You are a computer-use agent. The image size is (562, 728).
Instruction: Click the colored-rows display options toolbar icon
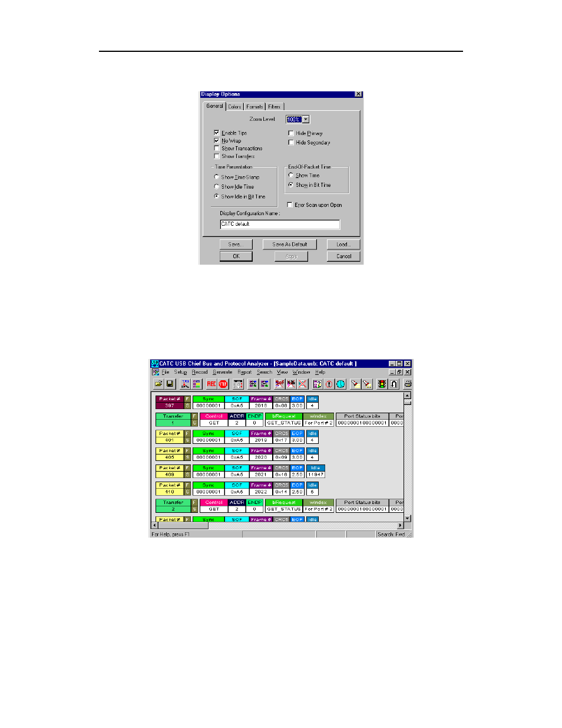(196, 384)
